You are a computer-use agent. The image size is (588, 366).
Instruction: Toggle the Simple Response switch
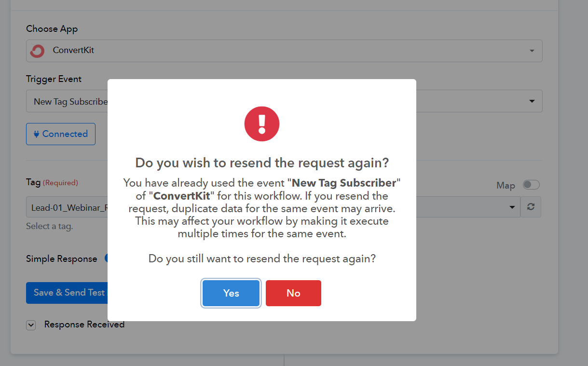106,258
